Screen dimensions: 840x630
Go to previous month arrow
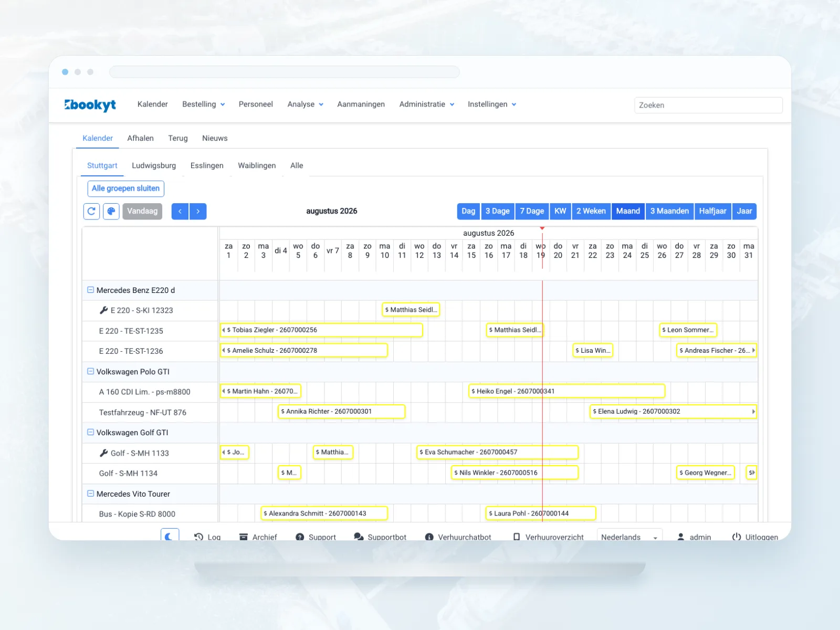click(x=180, y=211)
